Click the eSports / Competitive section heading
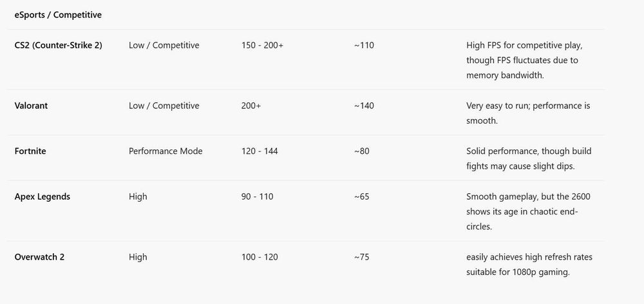The image size is (644, 304). tap(58, 14)
